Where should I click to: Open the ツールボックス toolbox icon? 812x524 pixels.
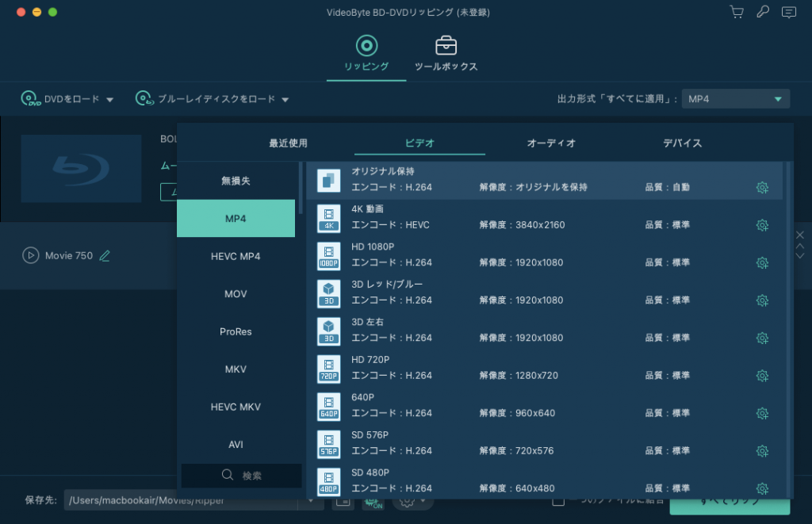pyautogui.click(x=446, y=45)
